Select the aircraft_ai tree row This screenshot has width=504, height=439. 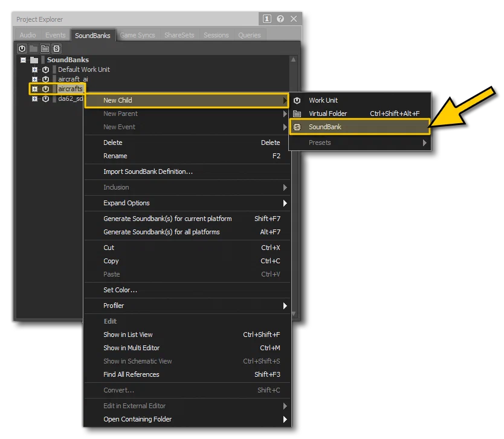73,79
